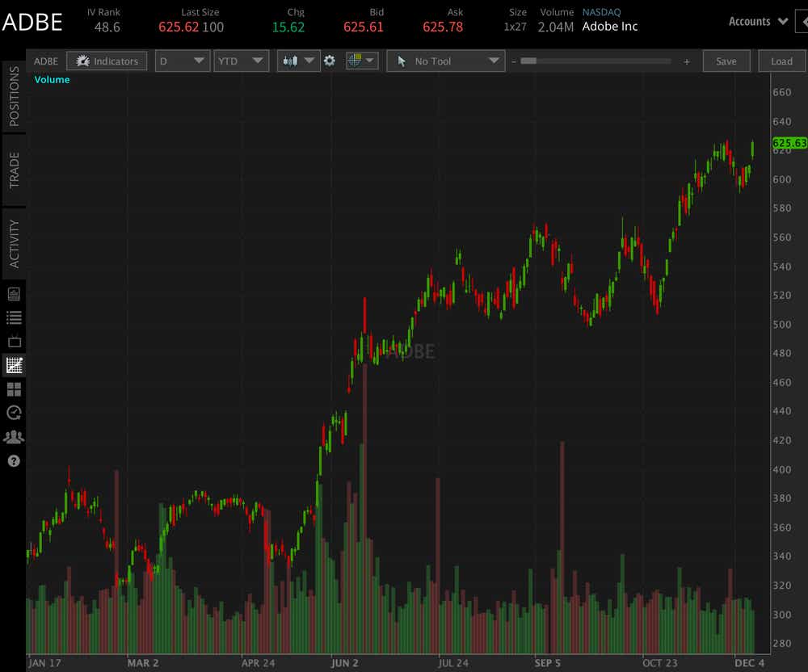Click the Save button

[726, 61]
